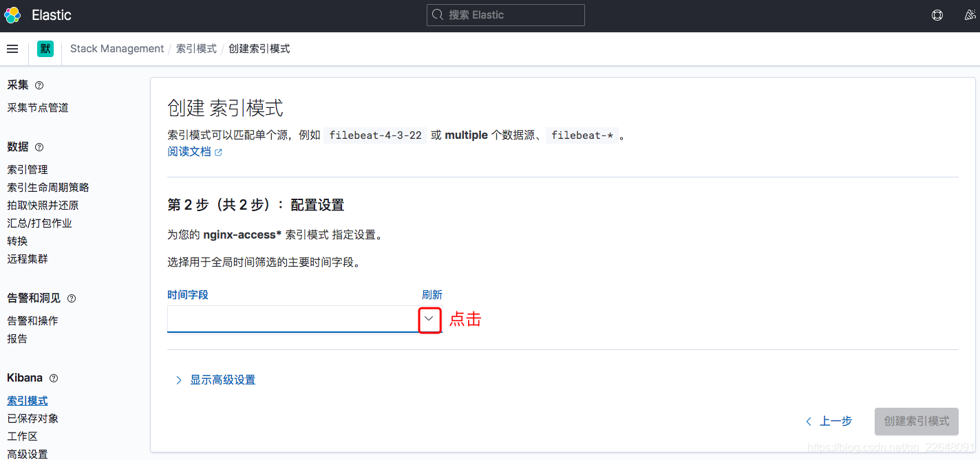Viewport: 980px width, 460px height.
Task: Open the hamburger navigation menu
Action: 12,48
